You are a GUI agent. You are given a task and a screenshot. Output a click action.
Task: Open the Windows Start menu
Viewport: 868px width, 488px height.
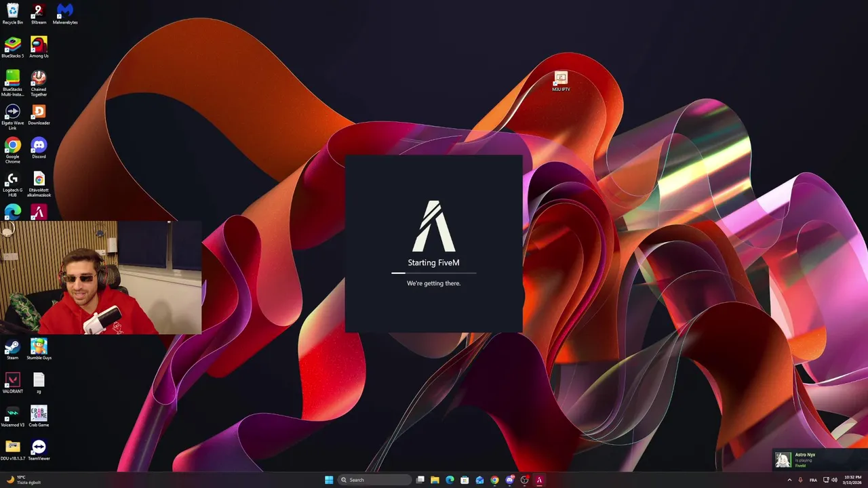click(x=329, y=480)
